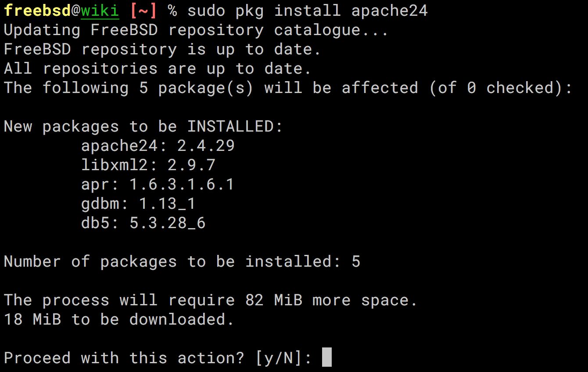Click the yellow "freebsd" username in the prompt

[37, 11]
